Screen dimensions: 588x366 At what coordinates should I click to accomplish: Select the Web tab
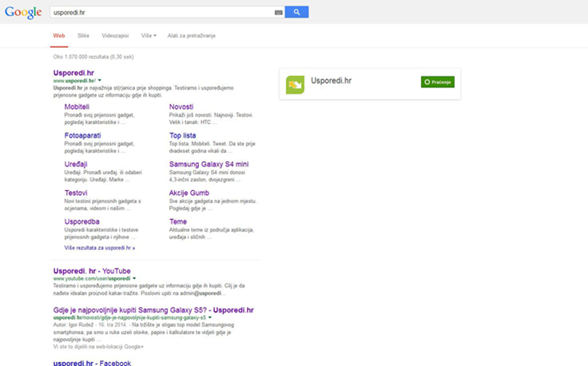point(59,36)
